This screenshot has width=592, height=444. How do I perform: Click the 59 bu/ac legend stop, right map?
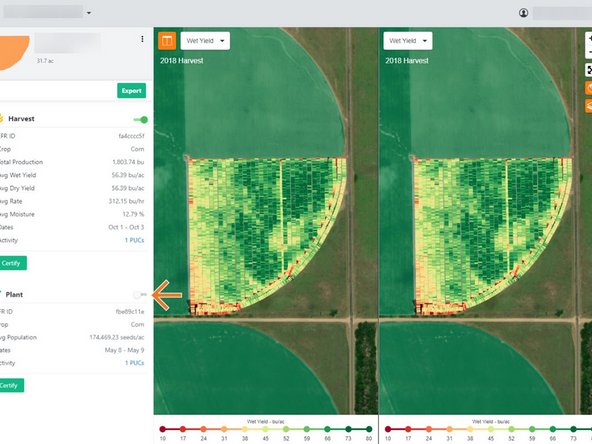(x=532, y=429)
